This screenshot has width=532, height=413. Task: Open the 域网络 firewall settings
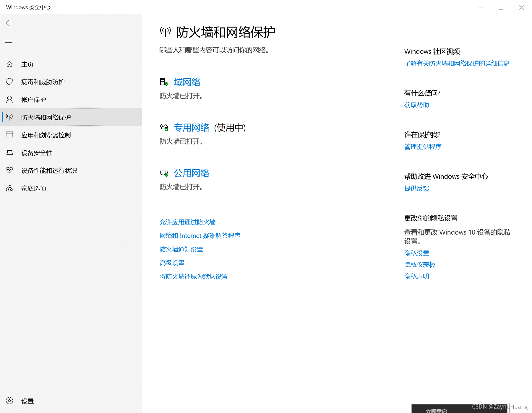pos(187,82)
